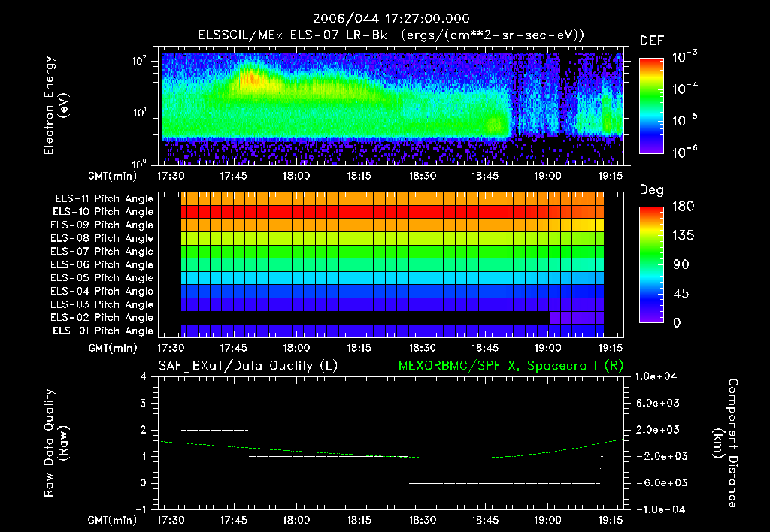Image resolution: width=770 pixels, height=532 pixels.
Task: Click the green MEXORBMC/SPF X, Spacecraft (R) legend
Action: click(511, 366)
